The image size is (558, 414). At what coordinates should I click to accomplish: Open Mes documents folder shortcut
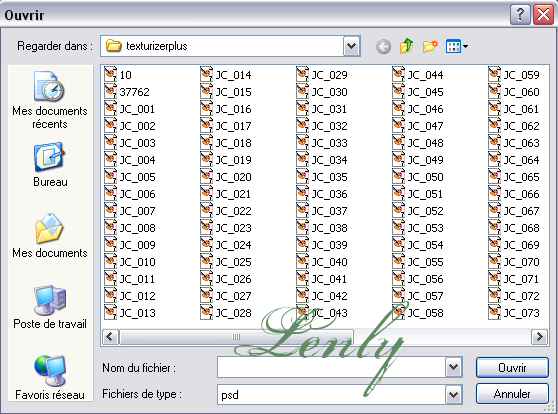(x=49, y=236)
